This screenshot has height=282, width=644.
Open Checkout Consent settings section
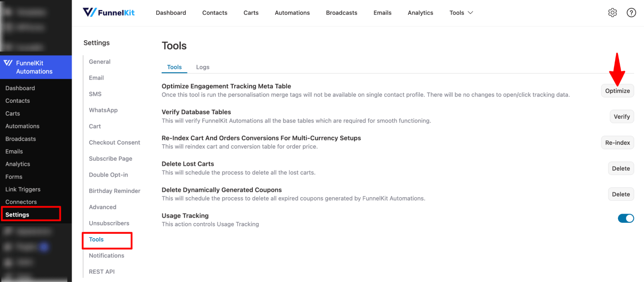coord(114,142)
